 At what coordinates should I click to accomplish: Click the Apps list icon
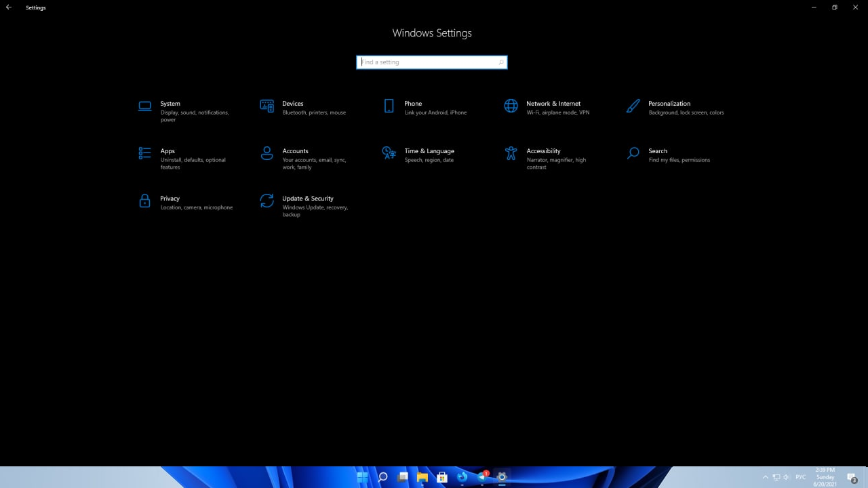(x=144, y=153)
